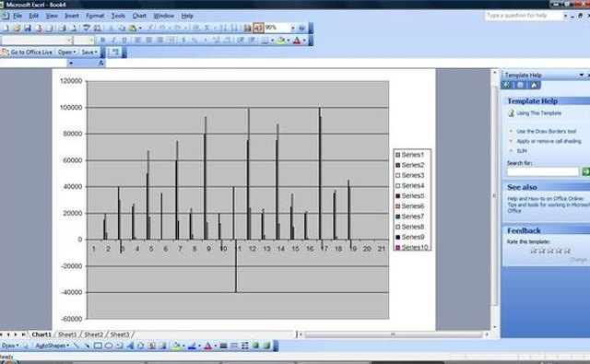Click the Search for input field
590x364 pixels.
(543, 171)
